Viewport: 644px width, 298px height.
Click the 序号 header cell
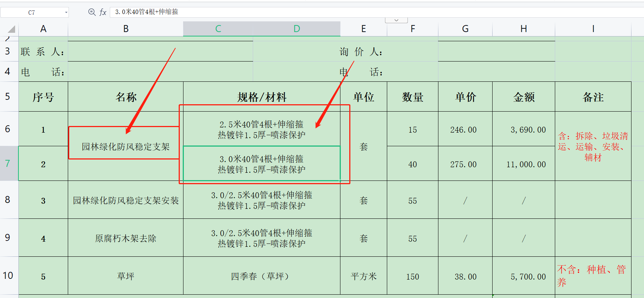[43, 97]
